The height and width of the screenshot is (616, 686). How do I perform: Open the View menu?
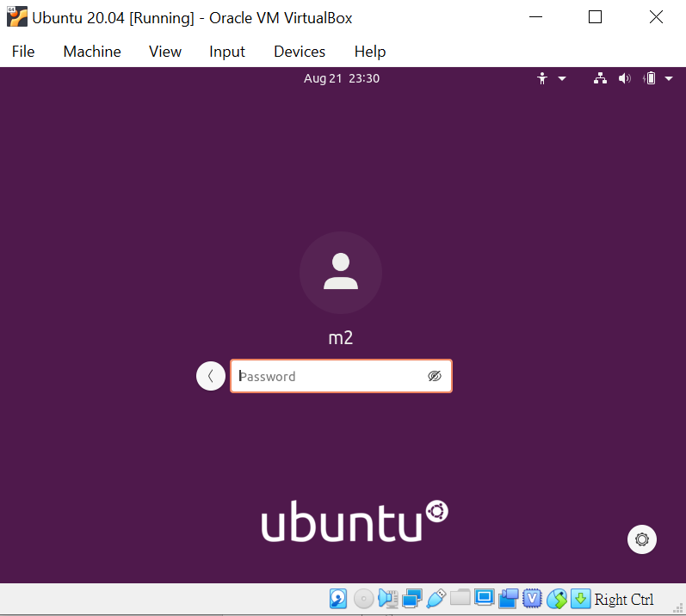[x=165, y=52]
